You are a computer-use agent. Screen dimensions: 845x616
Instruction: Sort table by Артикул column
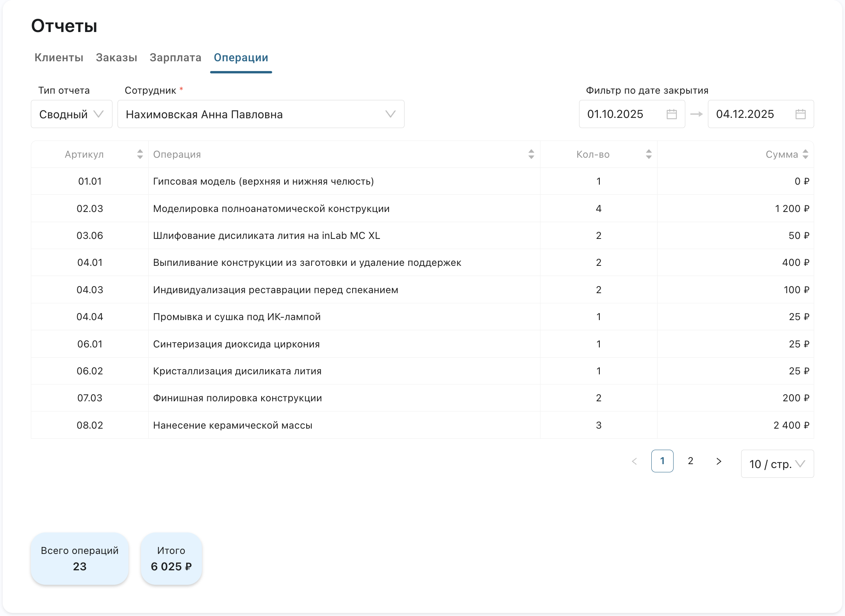[140, 154]
